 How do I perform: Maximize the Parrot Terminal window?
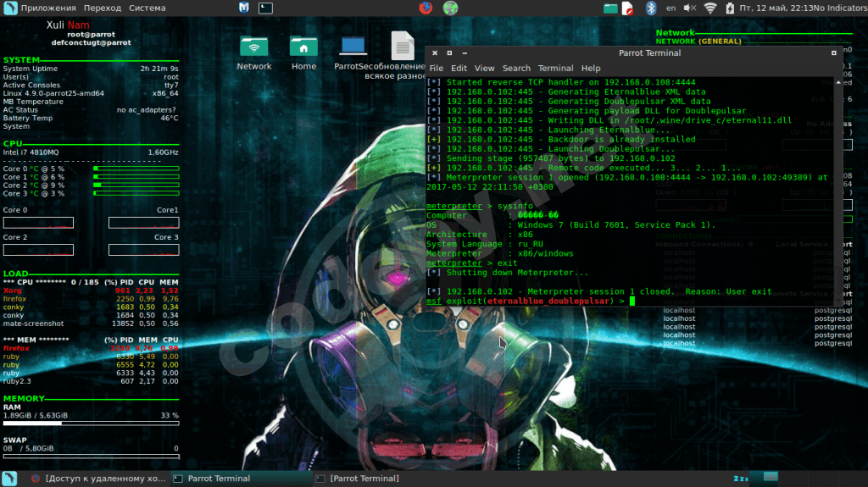(x=449, y=53)
